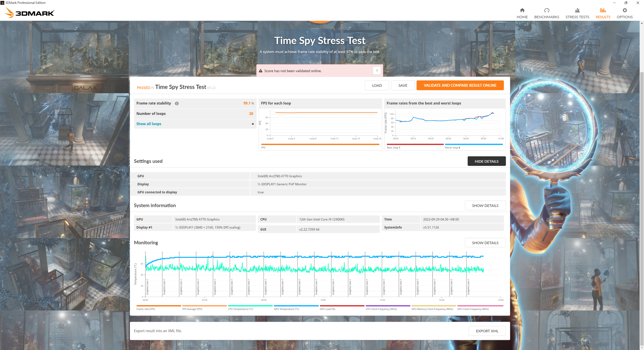644x350 pixels.
Task: Click HIDE DETAILS for Settings used
Action: (487, 161)
